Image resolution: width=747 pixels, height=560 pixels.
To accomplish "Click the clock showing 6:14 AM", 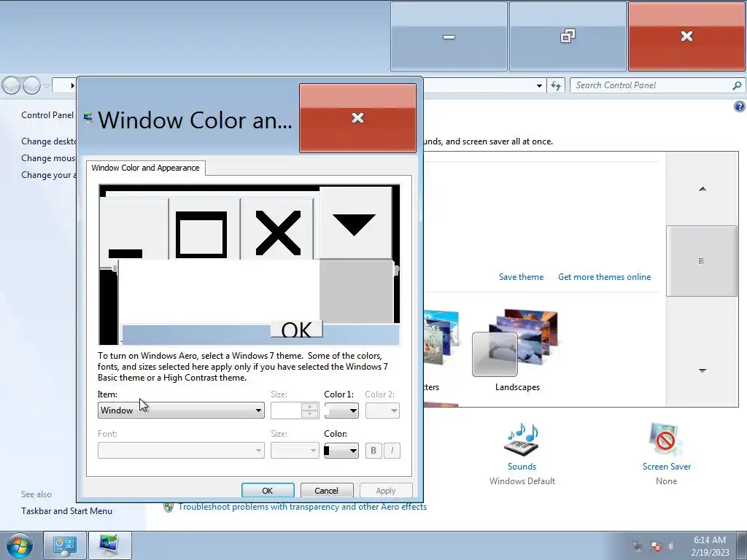I will tap(710, 540).
